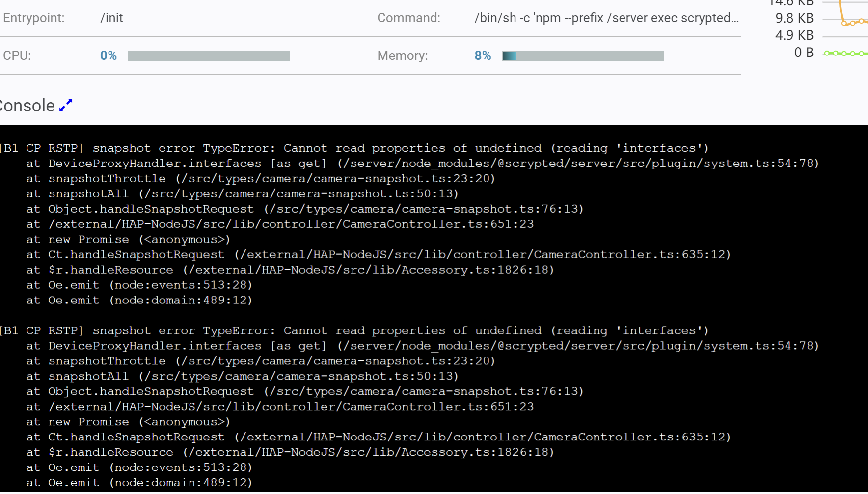The width and height of the screenshot is (868, 494).
Task: Click the /init entrypoint value
Action: pyautogui.click(x=111, y=18)
